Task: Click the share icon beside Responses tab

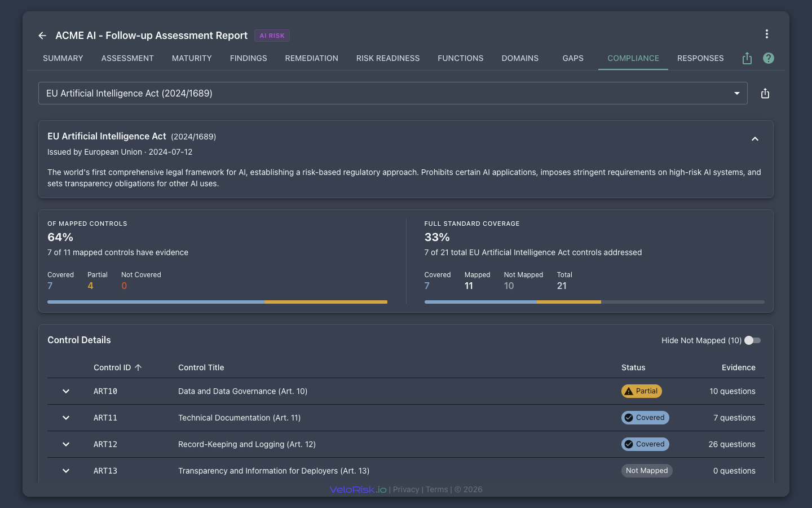Action: pyautogui.click(x=747, y=58)
